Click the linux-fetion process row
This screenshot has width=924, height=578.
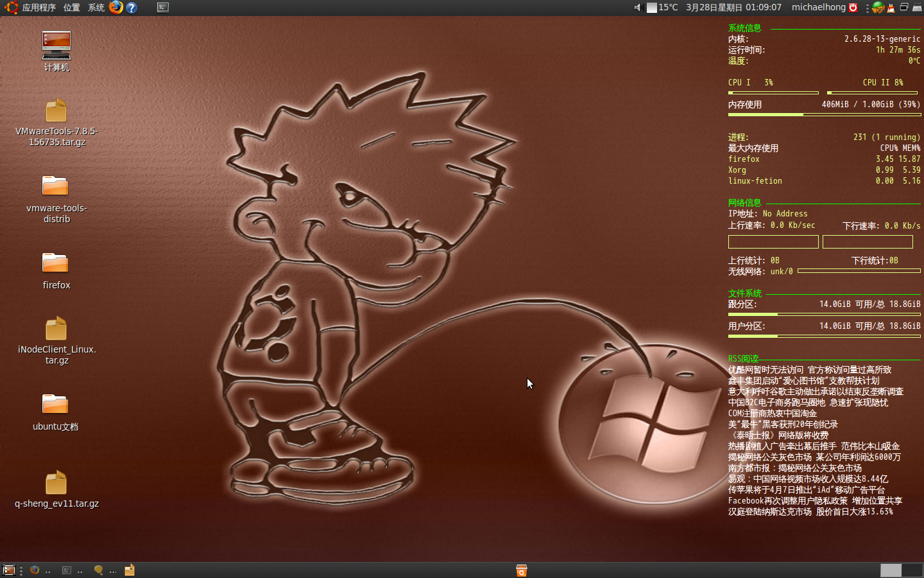pyautogui.click(x=824, y=181)
